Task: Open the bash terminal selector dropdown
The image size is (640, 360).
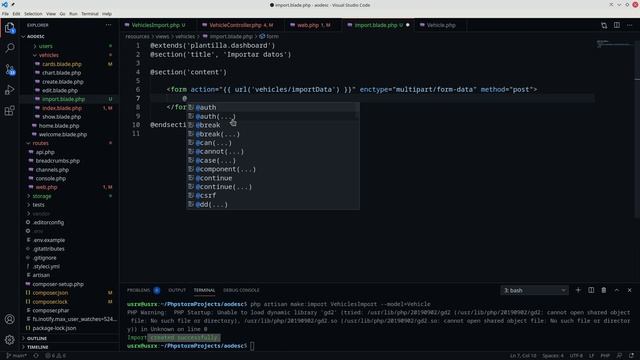Action: (534, 291)
